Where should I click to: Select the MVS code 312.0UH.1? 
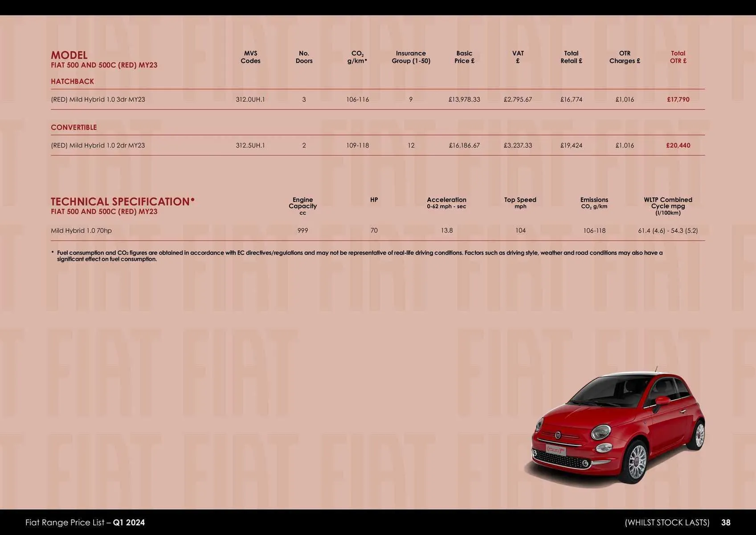pyautogui.click(x=250, y=99)
